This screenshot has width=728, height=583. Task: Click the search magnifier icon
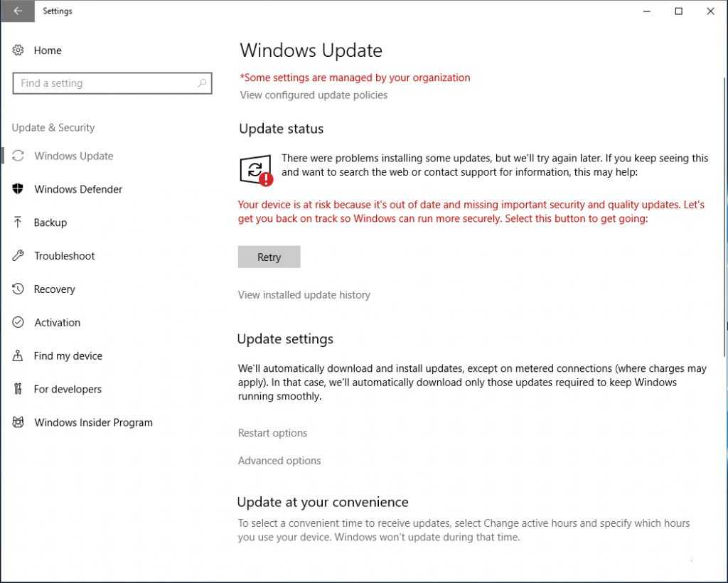(202, 83)
